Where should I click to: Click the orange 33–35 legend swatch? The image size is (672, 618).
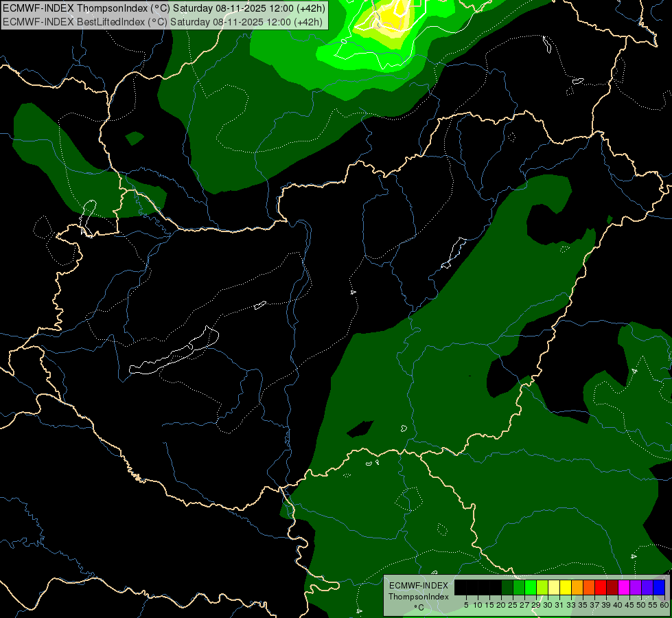point(577,587)
